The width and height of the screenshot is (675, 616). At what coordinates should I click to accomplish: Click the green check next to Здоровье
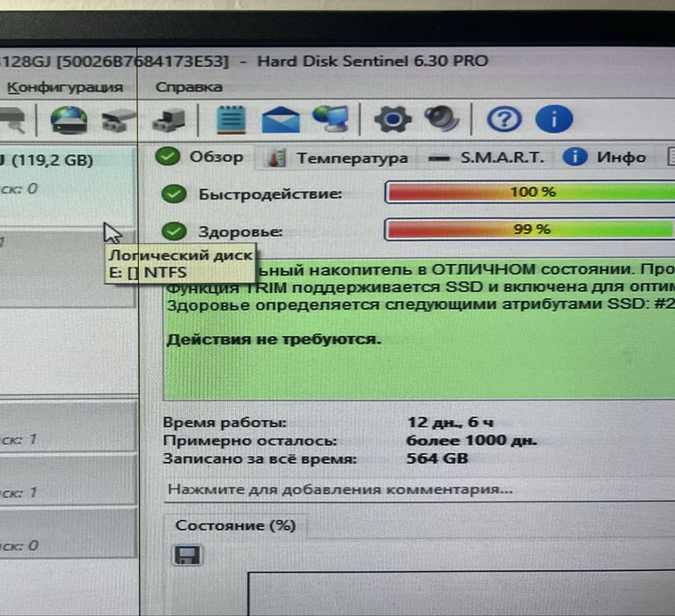point(174,231)
